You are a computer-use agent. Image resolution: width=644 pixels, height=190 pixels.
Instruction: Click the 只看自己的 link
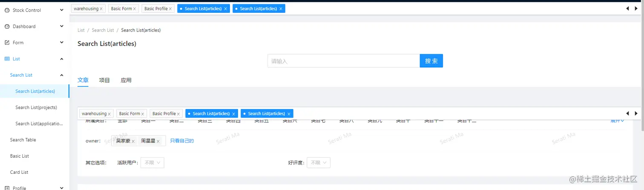tap(182, 141)
